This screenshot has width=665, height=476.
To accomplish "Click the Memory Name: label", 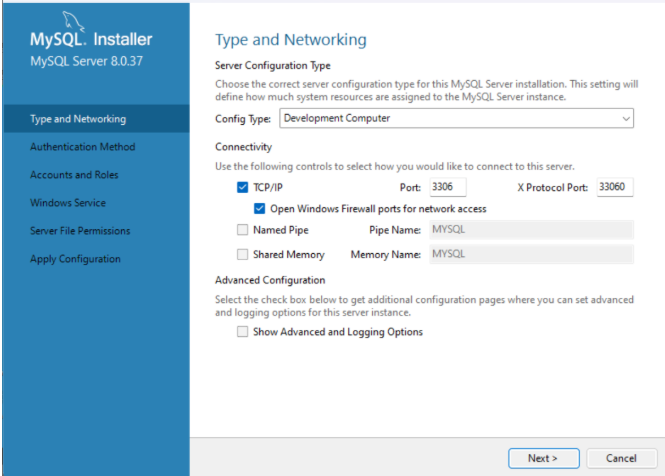I will click(386, 255).
